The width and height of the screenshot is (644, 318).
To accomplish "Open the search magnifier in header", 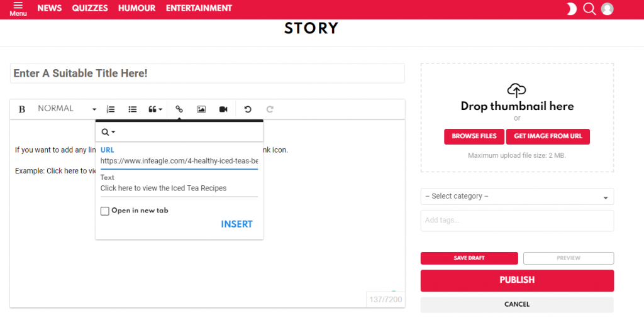I will click(589, 9).
